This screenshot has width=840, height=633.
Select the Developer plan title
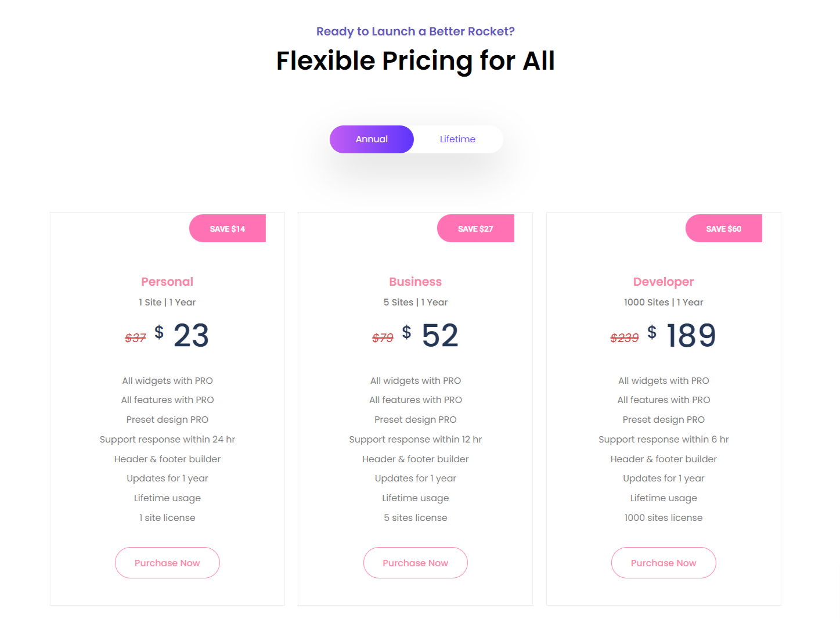pyautogui.click(x=664, y=282)
